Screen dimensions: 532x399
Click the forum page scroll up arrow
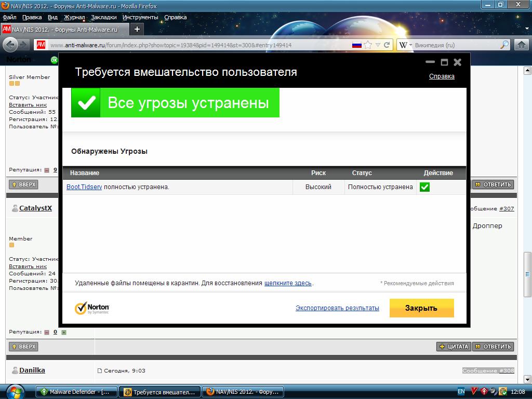coord(527,71)
